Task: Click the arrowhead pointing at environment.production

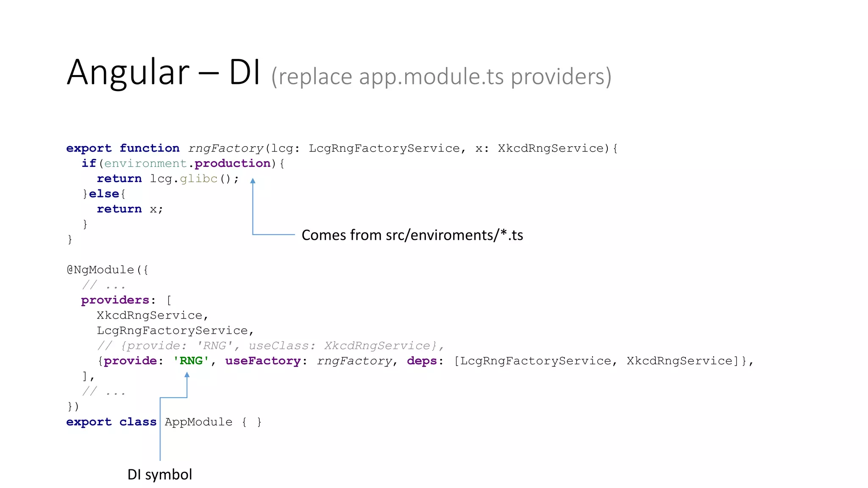Action: pos(253,181)
